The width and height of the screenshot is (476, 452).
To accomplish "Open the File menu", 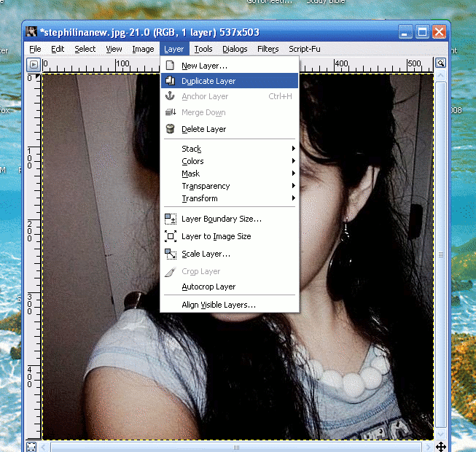I will [35, 49].
